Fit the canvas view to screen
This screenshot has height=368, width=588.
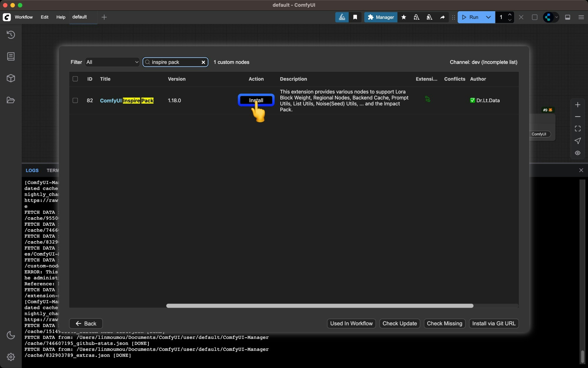pos(577,128)
